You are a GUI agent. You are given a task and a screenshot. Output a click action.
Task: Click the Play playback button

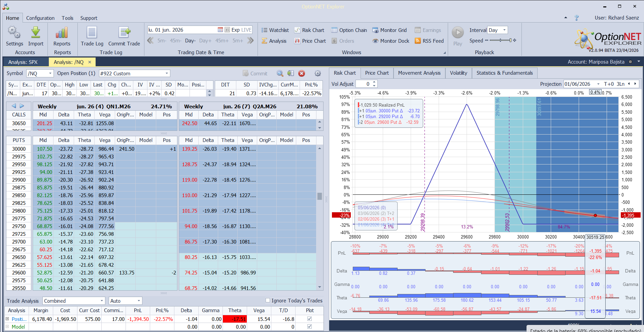(457, 33)
